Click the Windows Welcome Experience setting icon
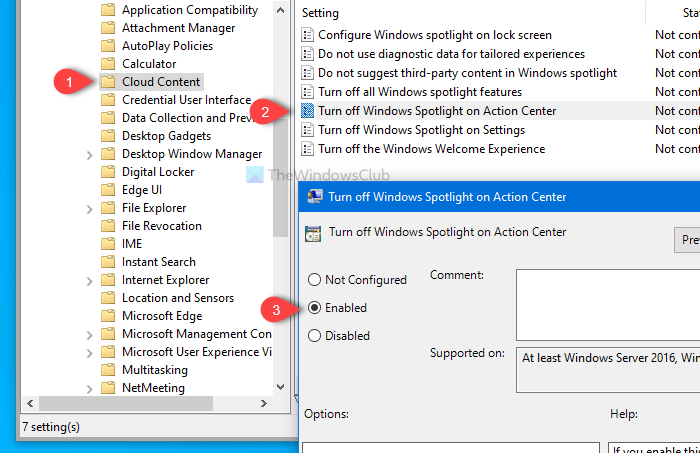Image resolution: width=700 pixels, height=453 pixels. coord(308,149)
